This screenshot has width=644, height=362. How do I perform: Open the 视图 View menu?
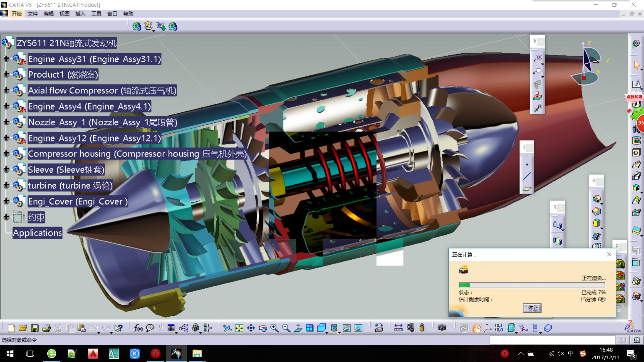click(64, 14)
